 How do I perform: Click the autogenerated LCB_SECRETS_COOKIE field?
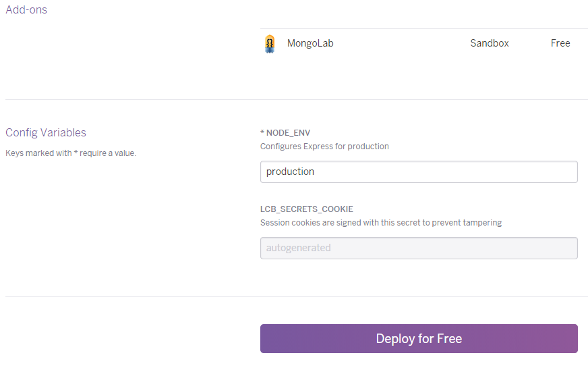pos(419,248)
